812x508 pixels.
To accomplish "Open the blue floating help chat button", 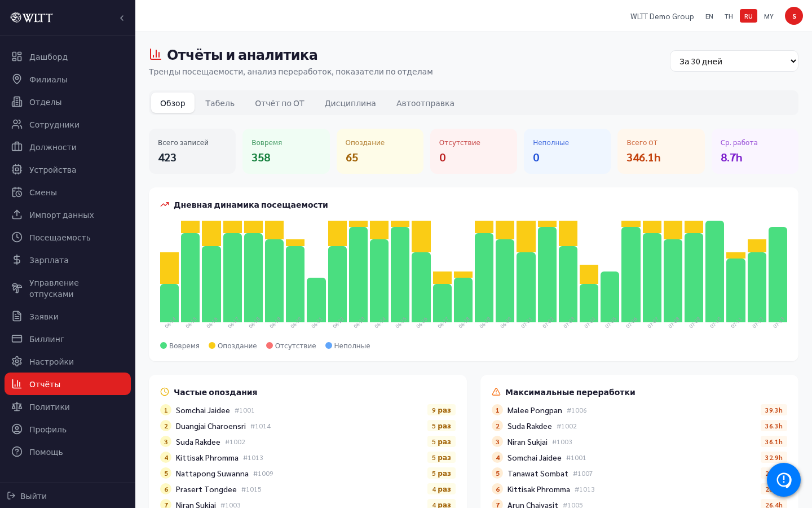I will tap(784, 480).
